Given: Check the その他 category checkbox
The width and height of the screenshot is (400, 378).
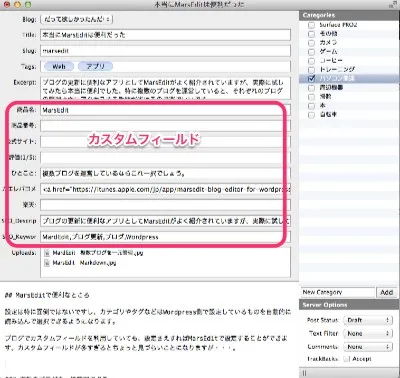Looking at the screenshot, I should (311, 34).
